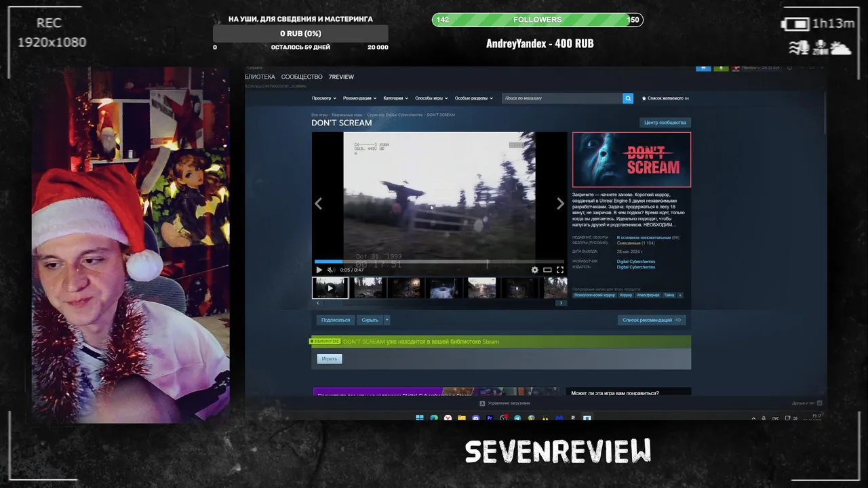Select the Хоррор tag
The height and width of the screenshot is (488, 868).
click(626, 295)
